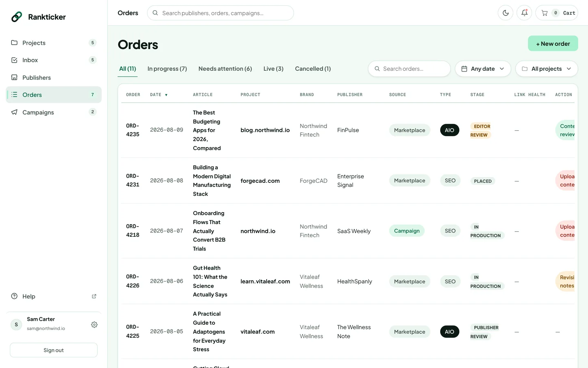Click the Publisher column header
This screenshot has height=368, width=588.
(350, 95)
